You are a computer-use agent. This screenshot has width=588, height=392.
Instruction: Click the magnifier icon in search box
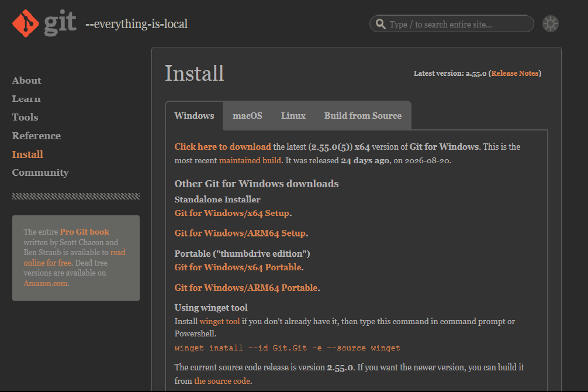[381, 24]
